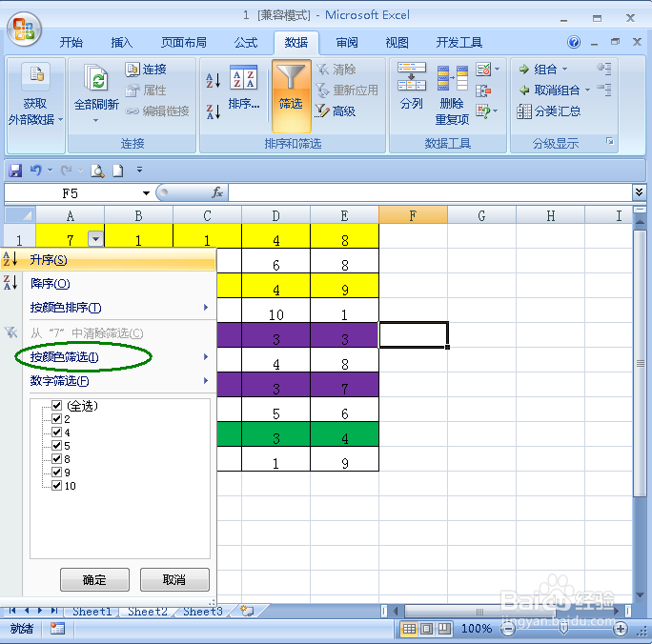The height and width of the screenshot is (644, 652).
Task: Click the Text to Columns icon
Action: click(412, 76)
